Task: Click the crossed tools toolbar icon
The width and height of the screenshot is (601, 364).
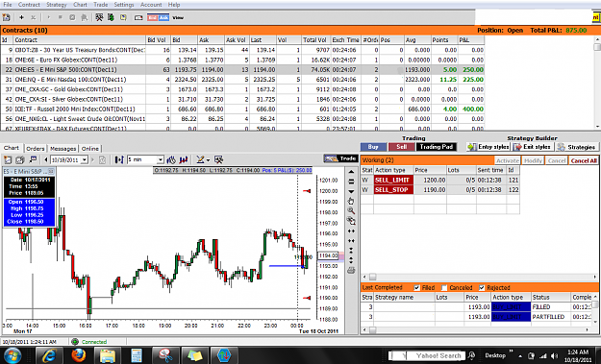Action: pos(99,17)
